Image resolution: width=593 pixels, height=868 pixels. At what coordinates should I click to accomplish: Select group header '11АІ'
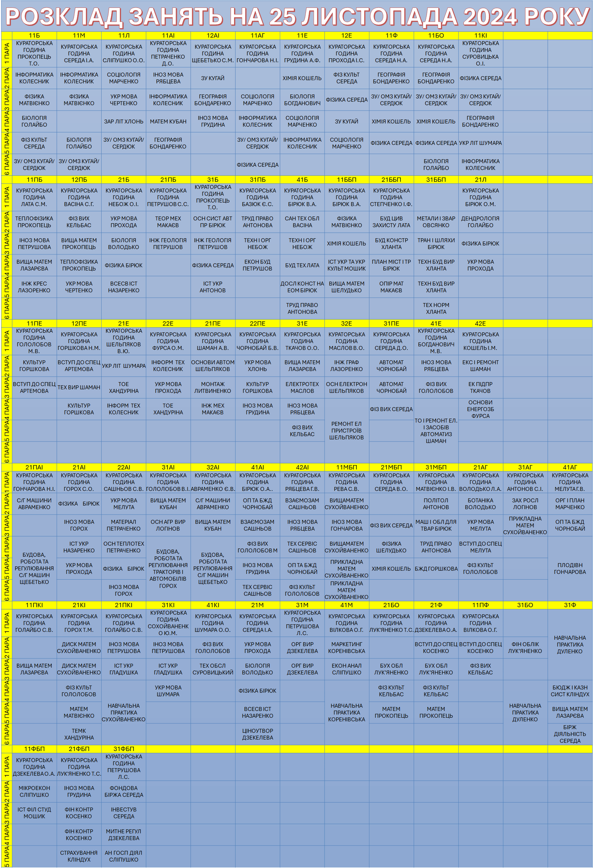[x=168, y=35]
